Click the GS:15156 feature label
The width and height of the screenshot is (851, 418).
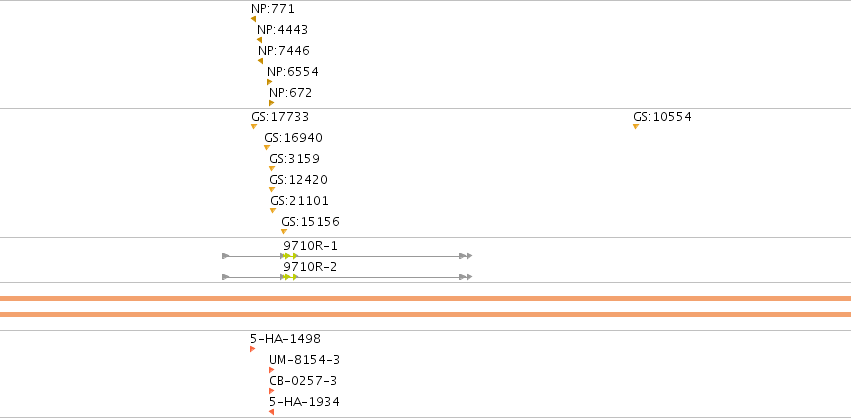(310, 222)
